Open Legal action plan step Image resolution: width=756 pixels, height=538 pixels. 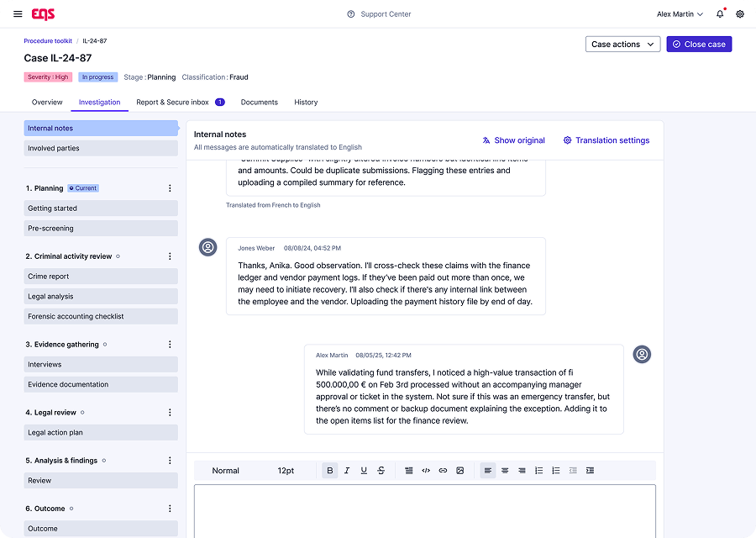[101, 432]
